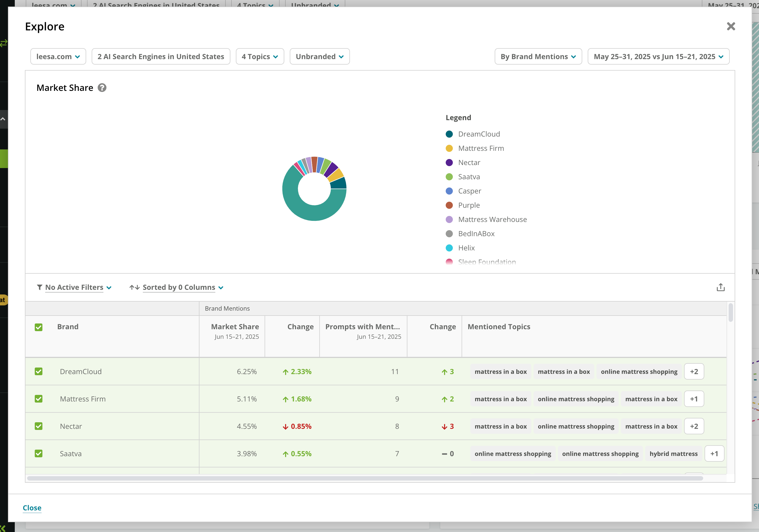The width and height of the screenshot is (759, 532).
Task: Click the sort arrows icon
Action: point(134,287)
